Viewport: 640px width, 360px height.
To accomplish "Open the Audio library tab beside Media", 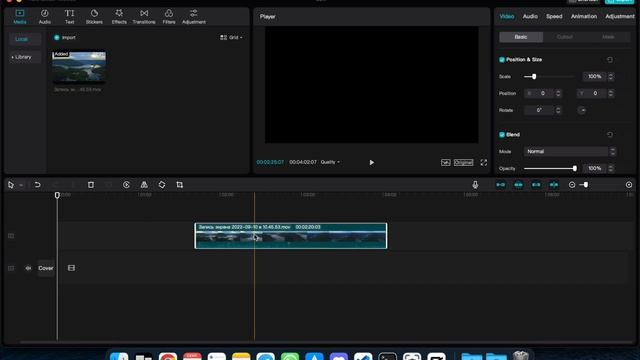I will (x=44, y=17).
